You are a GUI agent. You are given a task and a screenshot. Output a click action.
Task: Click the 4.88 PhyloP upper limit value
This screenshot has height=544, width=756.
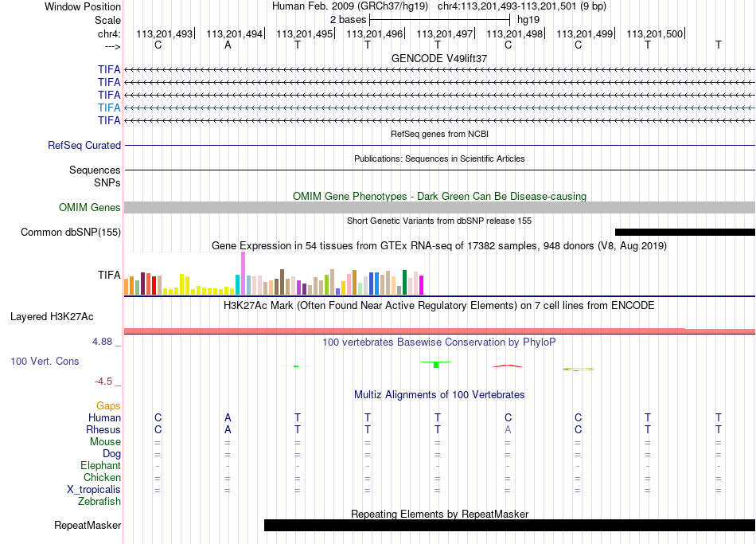(102, 342)
